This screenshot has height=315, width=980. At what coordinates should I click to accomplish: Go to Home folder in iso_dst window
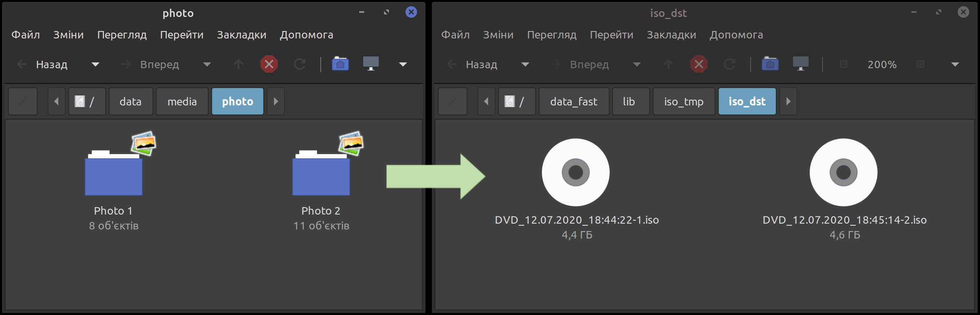[770, 64]
